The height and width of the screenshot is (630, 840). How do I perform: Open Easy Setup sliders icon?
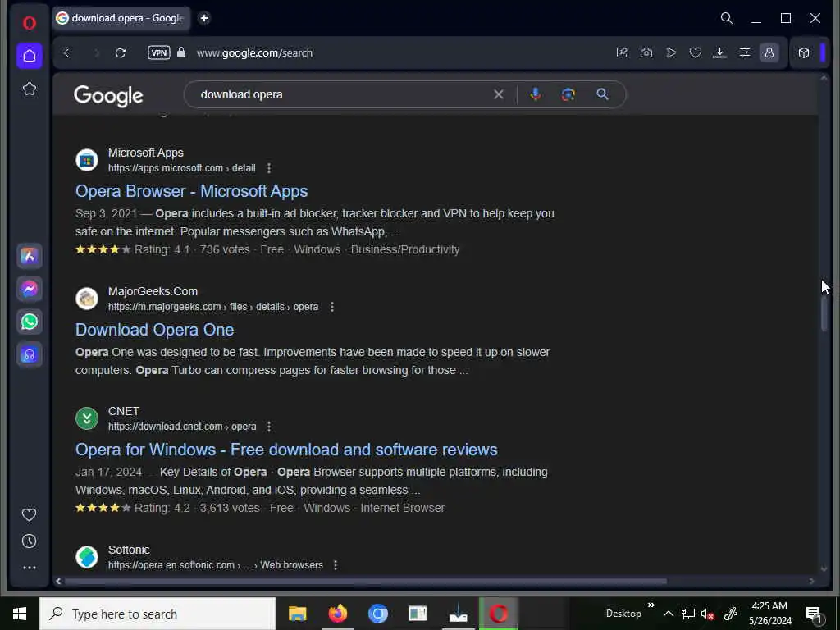[745, 52]
